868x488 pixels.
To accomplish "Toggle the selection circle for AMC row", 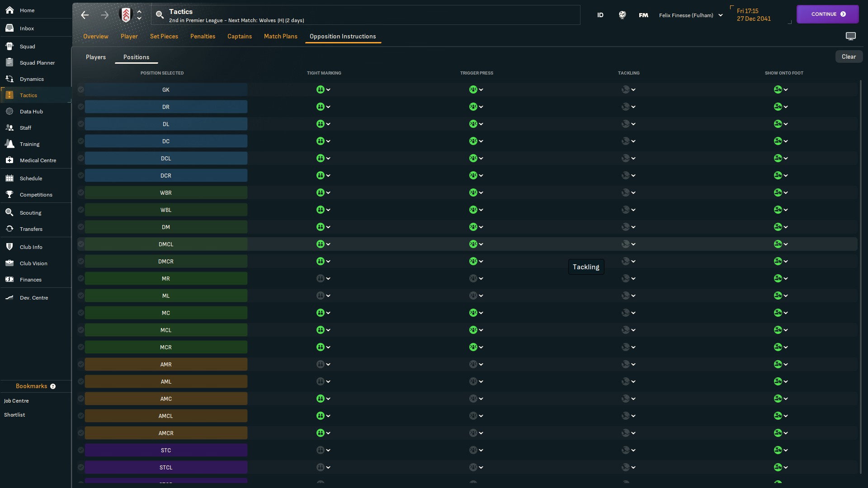I will pyautogui.click(x=81, y=399).
